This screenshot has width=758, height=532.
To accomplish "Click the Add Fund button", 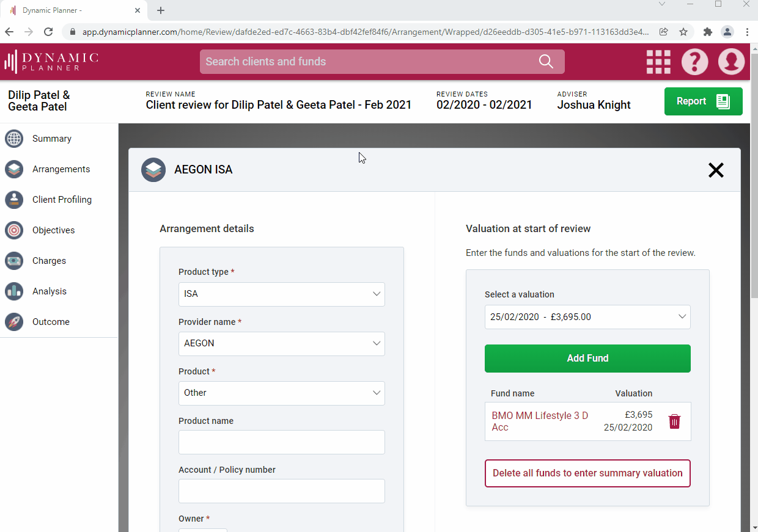I will (587, 359).
